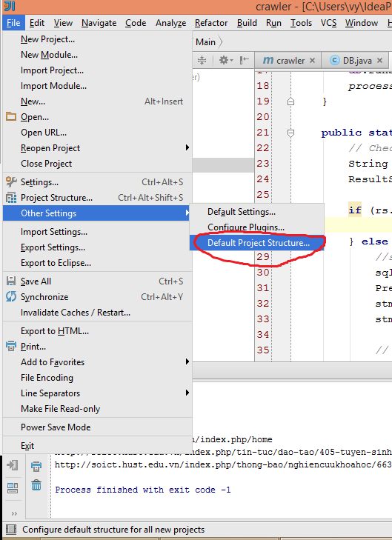Click the print icon in console sidebar
Screen dimensions: 392x540
point(36,467)
